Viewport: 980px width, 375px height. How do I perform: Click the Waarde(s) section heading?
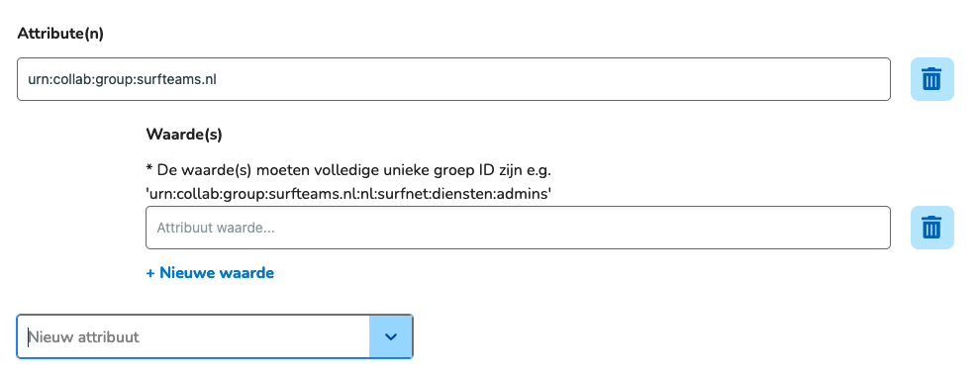click(184, 134)
